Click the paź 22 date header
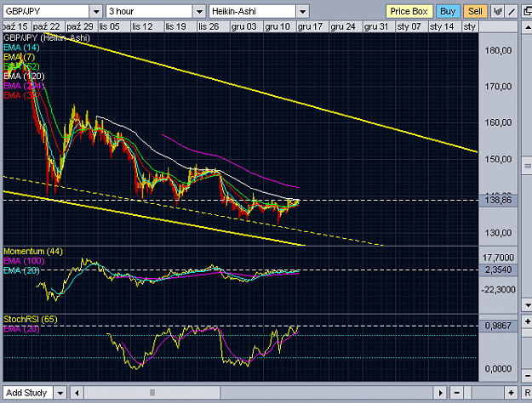 pos(47,26)
